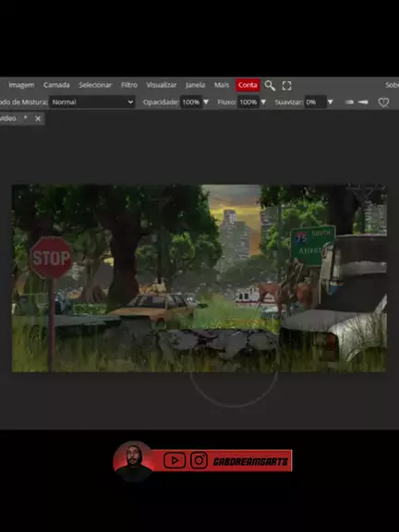Screen dimensions: 399x532
Task: Click the second, tapered brush tip icon
Action: 363,103
